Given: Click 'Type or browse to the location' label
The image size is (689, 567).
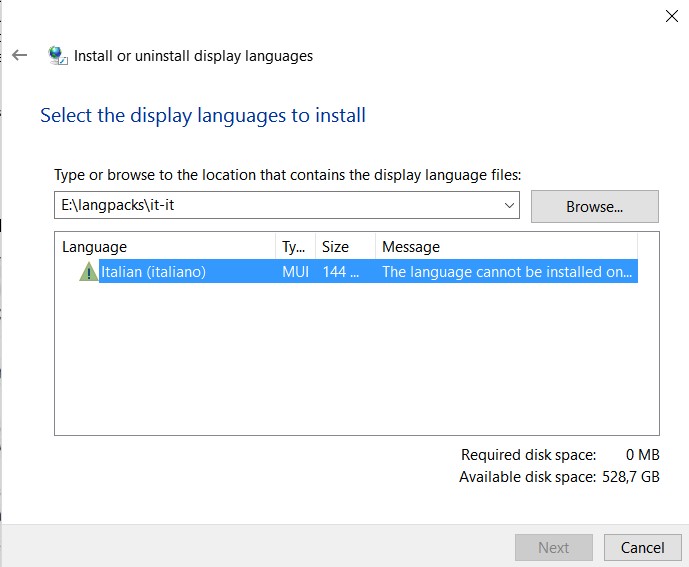Looking at the screenshot, I should pyautogui.click(x=288, y=175).
